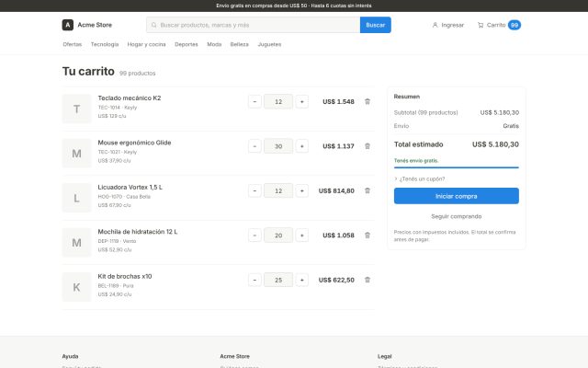The width and height of the screenshot is (588, 368).
Task: Click the quantity field of Teclado mecánico K2
Action: (278, 101)
